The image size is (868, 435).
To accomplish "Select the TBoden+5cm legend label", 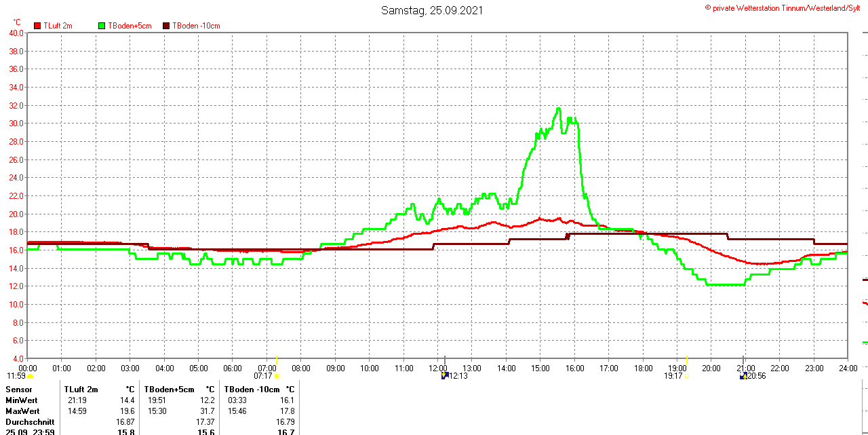I will (130, 26).
